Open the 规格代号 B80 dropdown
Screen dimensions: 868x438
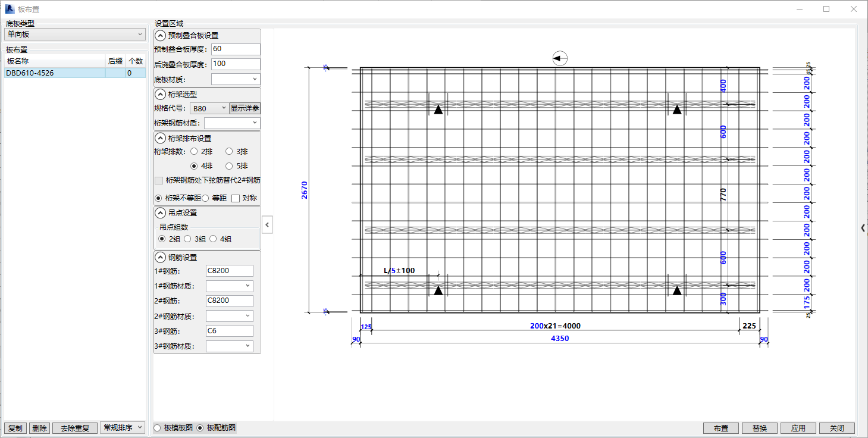point(209,108)
